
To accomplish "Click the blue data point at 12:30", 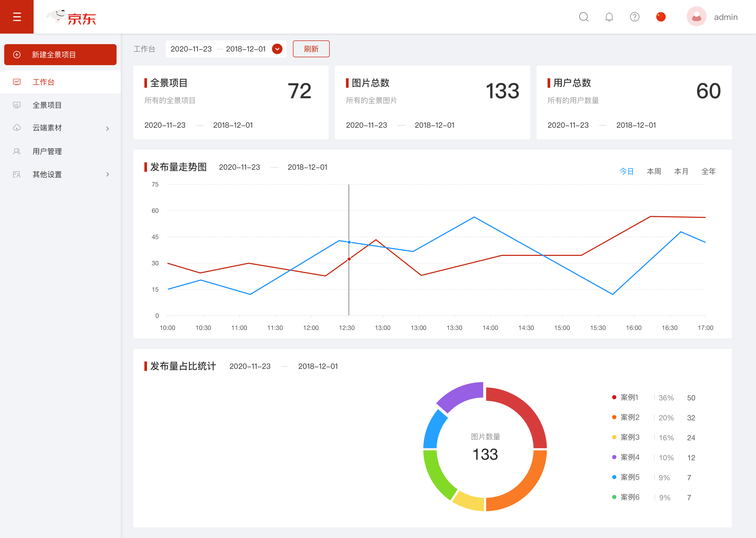I will point(349,242).
